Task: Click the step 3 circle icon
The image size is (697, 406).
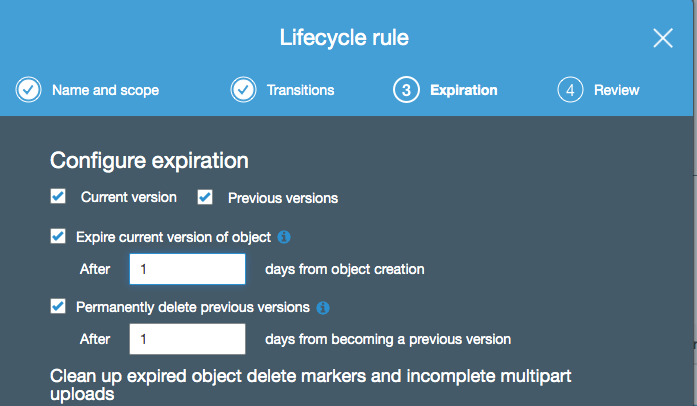Action: [406, 90]
